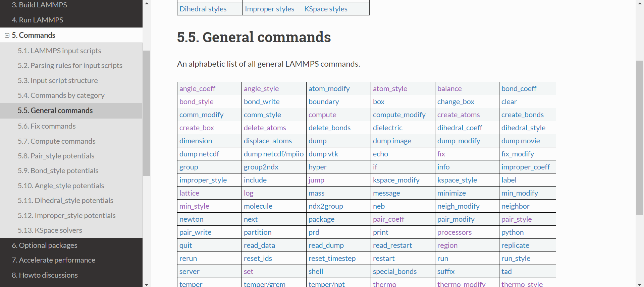Image resolution: width=644 pixels, height=287 pixels.
Task: Open the ndx2group command link
Action: [326, 206]
